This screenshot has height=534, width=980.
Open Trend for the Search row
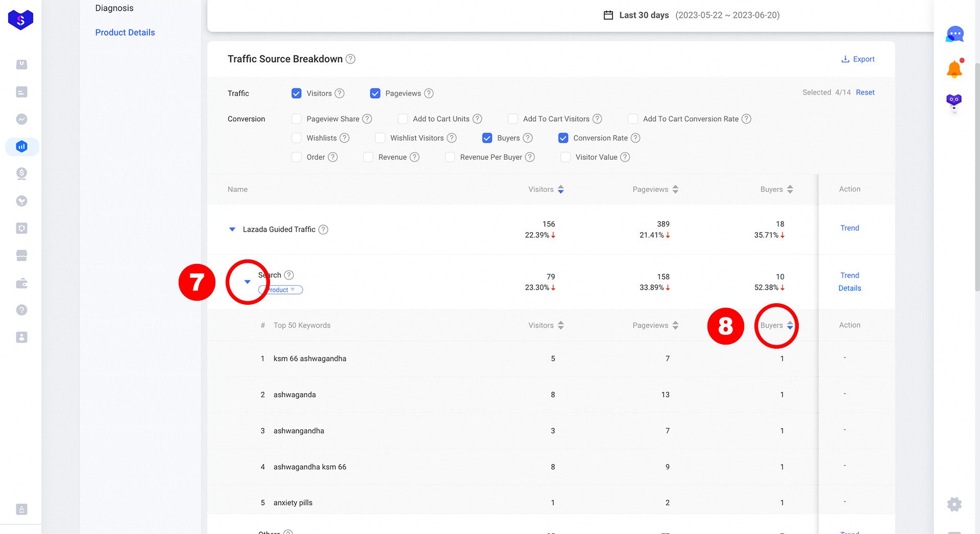(x=850, y=276)
